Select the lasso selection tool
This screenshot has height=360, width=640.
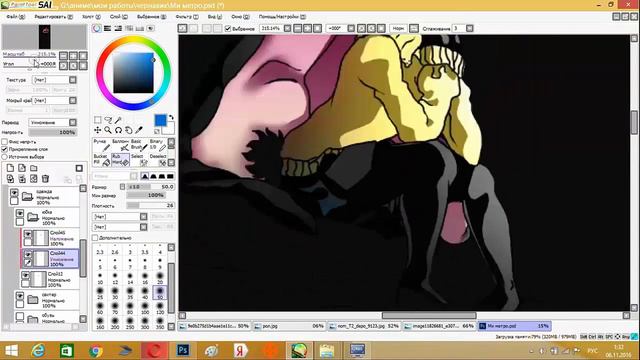108,120
